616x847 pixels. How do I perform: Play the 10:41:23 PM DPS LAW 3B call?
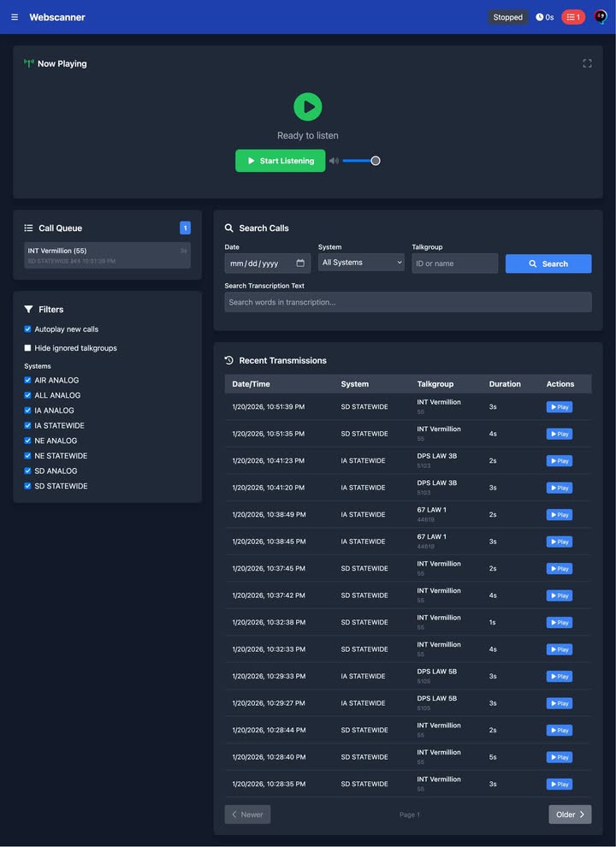(x=560, y=461)
